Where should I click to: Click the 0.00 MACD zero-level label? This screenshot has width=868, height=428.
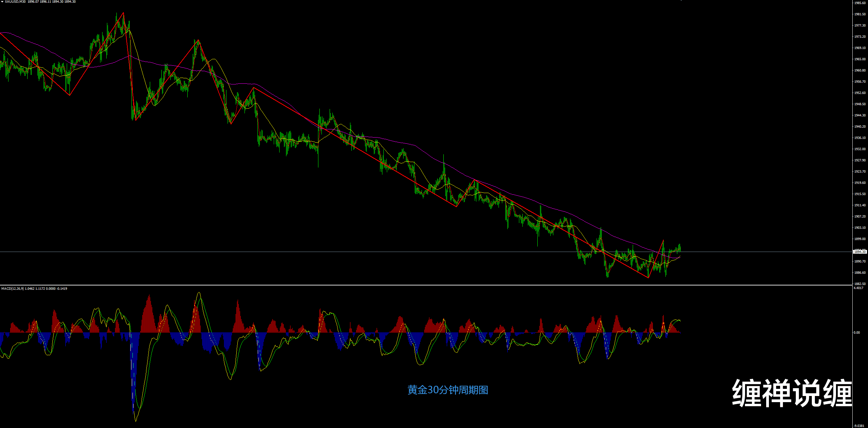pyautogui.click(x=857, y=332)
